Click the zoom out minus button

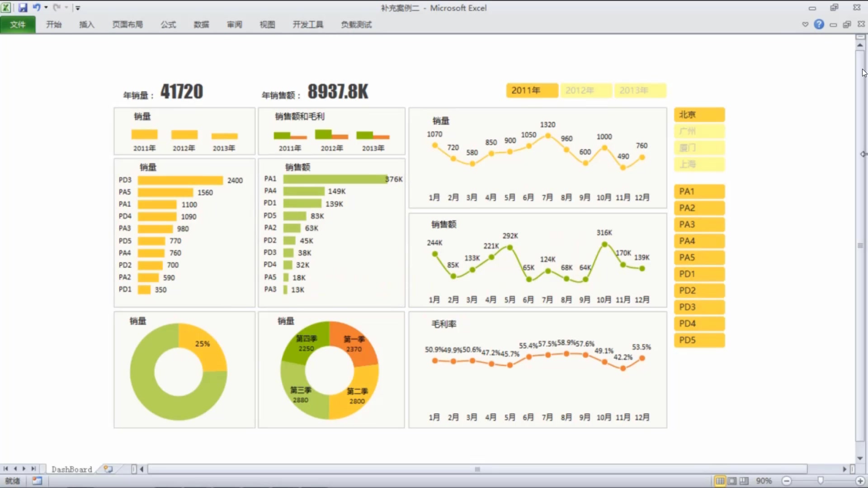click(x=787, y=481)
